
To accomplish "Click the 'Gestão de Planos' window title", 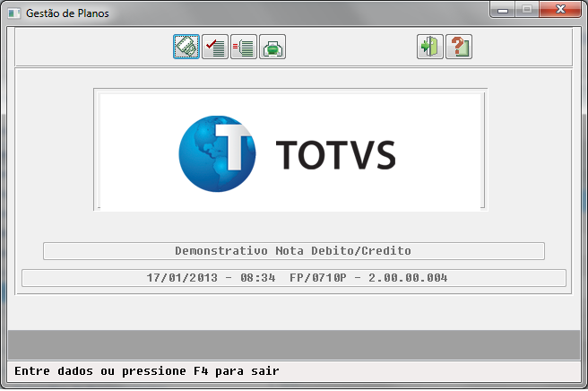I will 67,13.
